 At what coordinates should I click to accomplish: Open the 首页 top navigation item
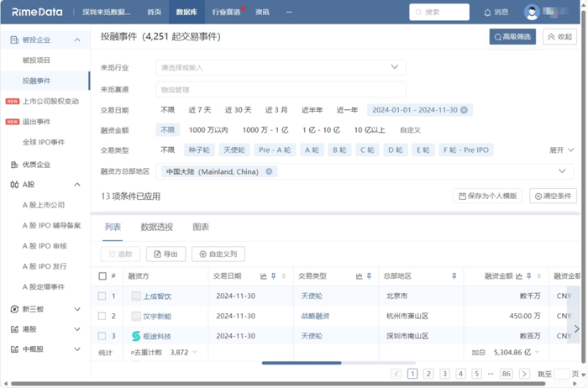154,12
